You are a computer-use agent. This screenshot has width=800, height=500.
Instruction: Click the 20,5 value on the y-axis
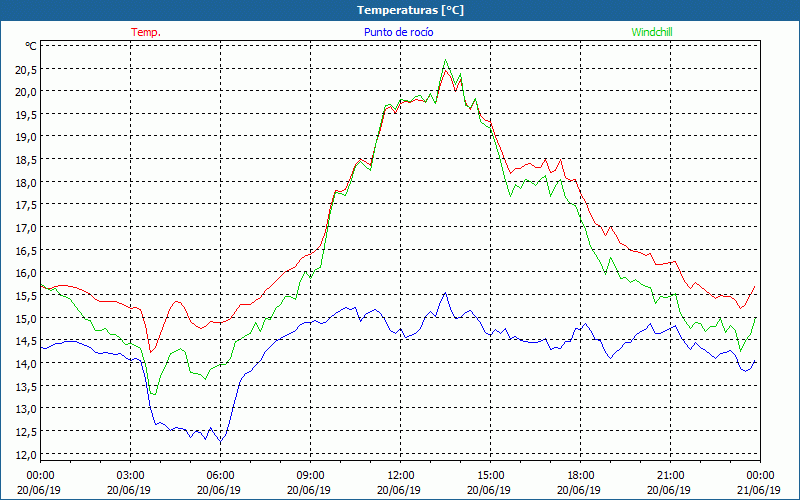[26, 70]
